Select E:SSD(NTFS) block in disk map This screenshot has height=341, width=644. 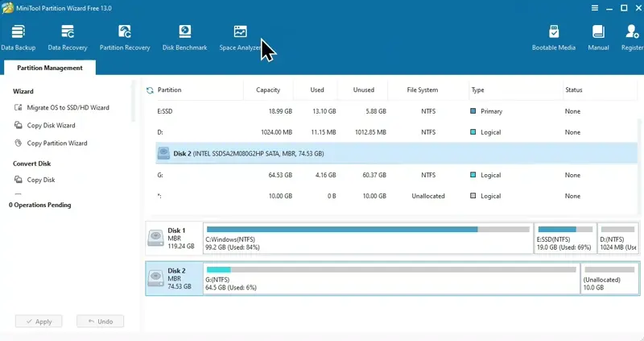tap(565, 238)
